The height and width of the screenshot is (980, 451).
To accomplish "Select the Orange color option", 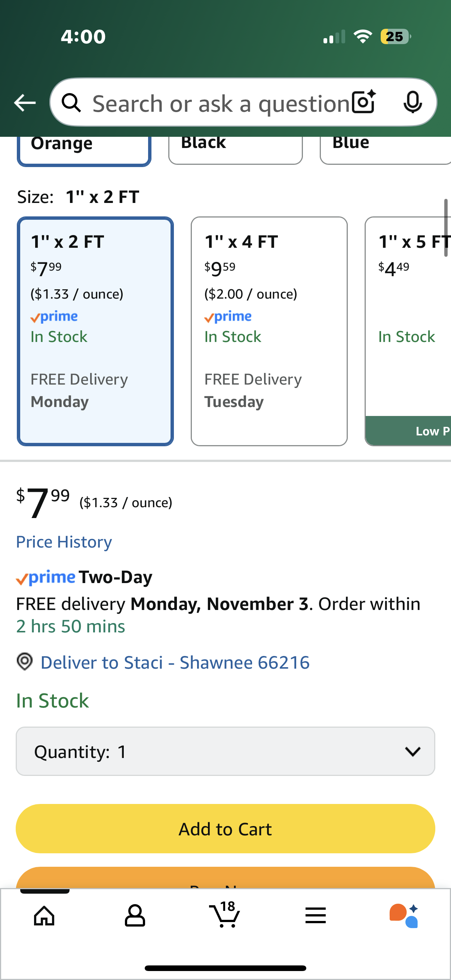I will (x=84, y=149).
